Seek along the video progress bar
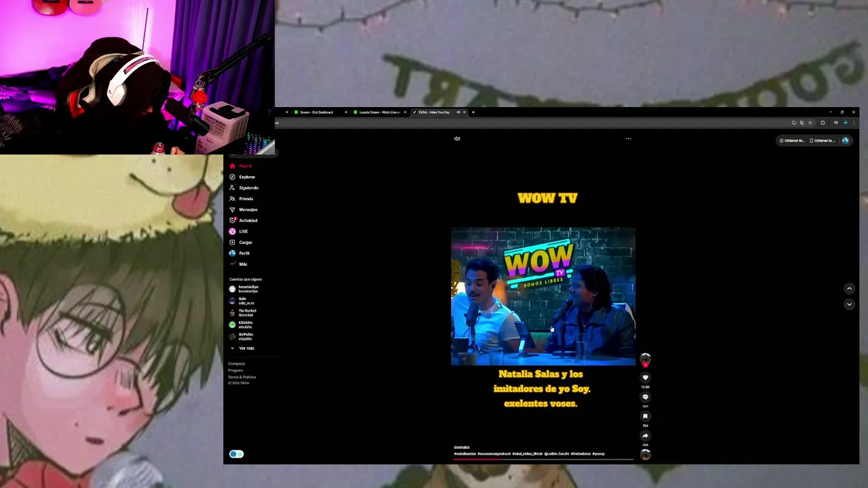Screen dimensions: 868x488 (543, 459)
